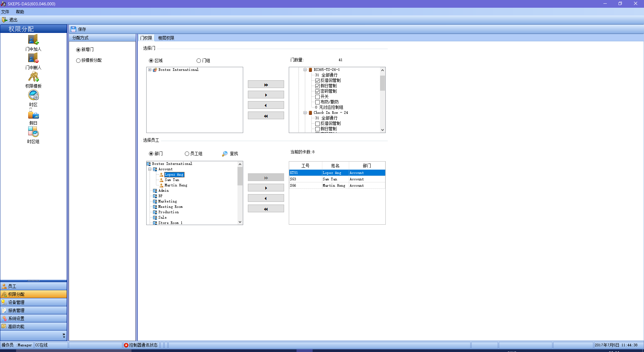Collapse the BS365-TS-26-1 door node
This screenshot has height=352, width=644.
[305, 70]
